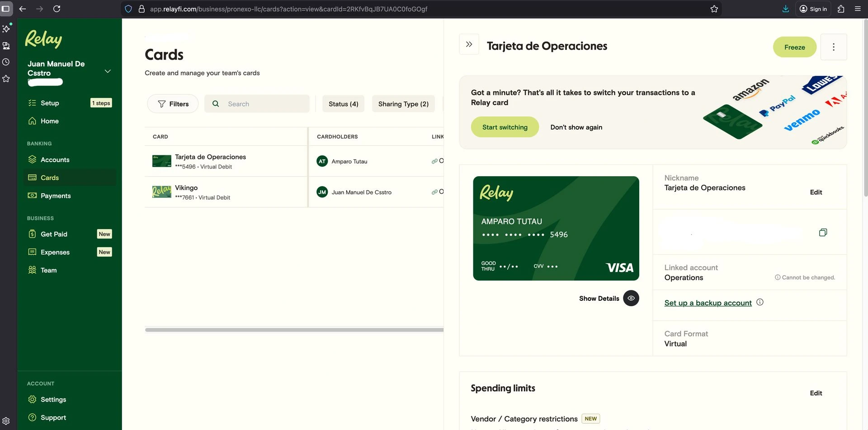Open the Sharing Type (2) dropdown
The width and height of the screenshot is (868, 430).
403,104
